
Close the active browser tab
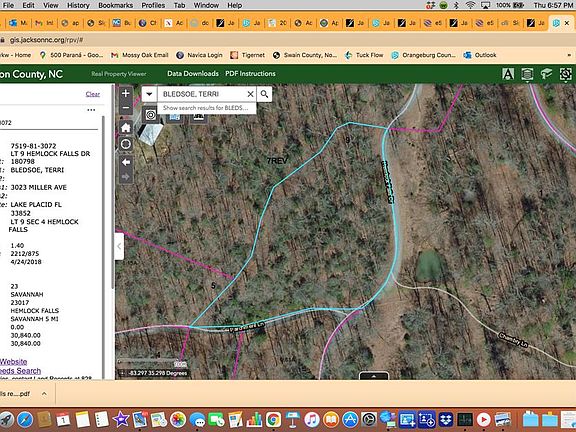566,23
